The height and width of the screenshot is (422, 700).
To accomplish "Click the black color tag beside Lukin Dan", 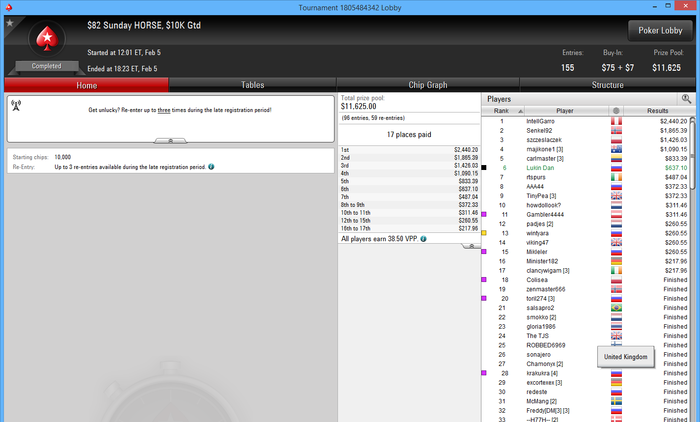I will coord(484,168).
